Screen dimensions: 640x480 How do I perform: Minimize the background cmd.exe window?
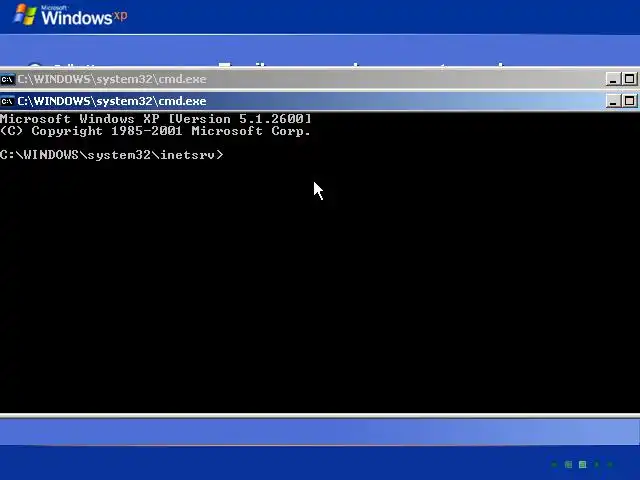pos(613,79)
